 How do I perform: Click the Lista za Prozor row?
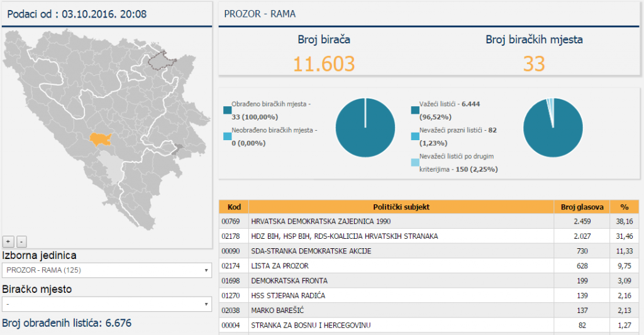[x=401, y=266]
